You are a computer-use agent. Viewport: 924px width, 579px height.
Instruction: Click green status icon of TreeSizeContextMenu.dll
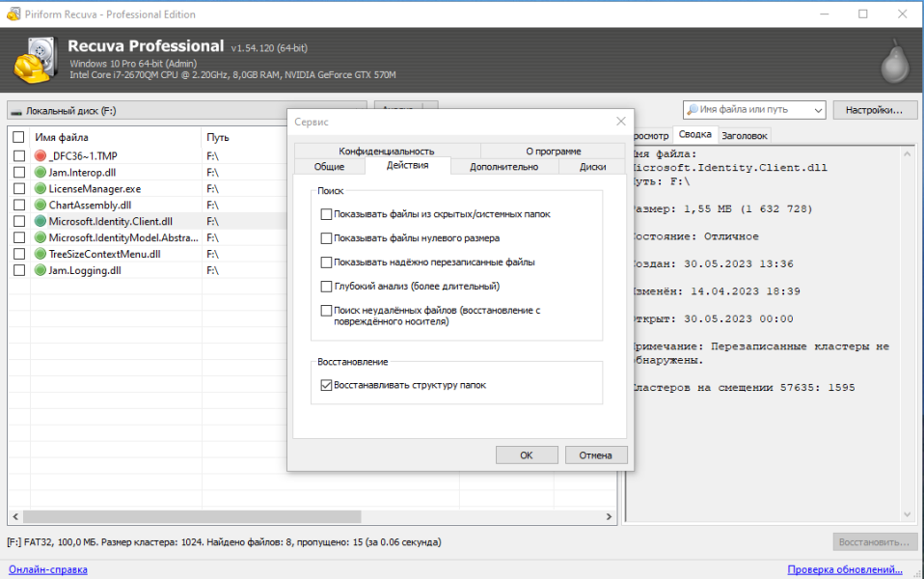tap(41, 254)
